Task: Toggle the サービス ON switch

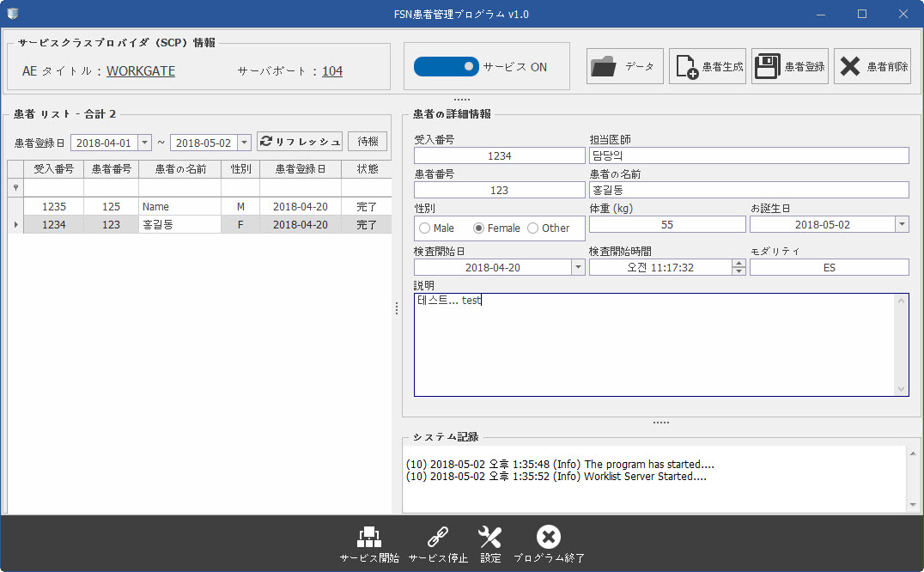Action: click(x=446, y=67)
